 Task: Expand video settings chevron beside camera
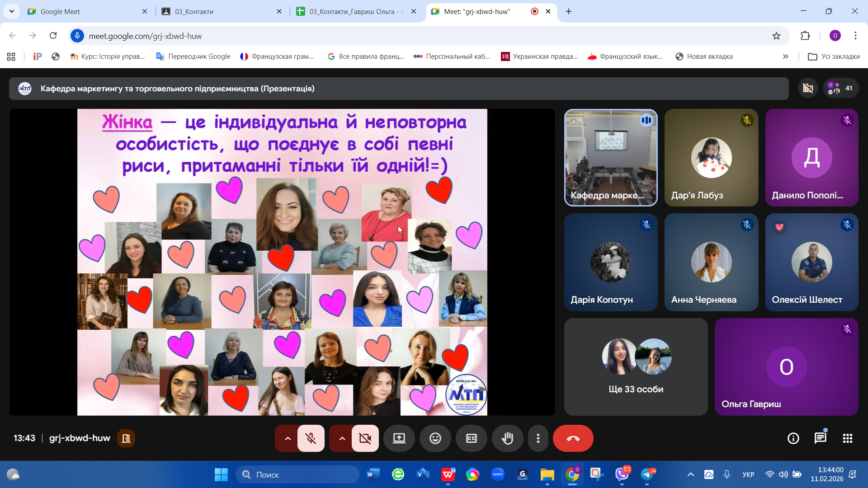342,438
